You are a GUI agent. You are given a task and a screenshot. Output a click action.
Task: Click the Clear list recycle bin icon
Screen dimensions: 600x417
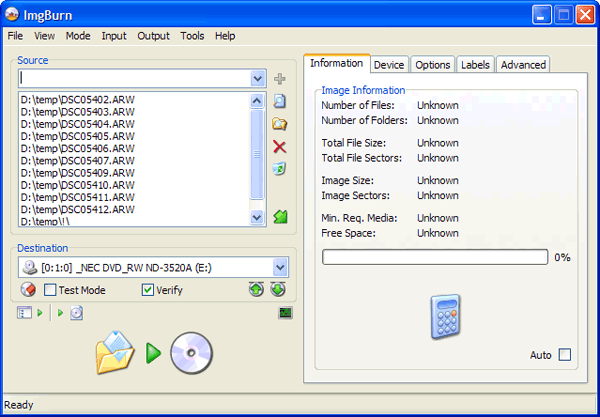coord(280,169)
